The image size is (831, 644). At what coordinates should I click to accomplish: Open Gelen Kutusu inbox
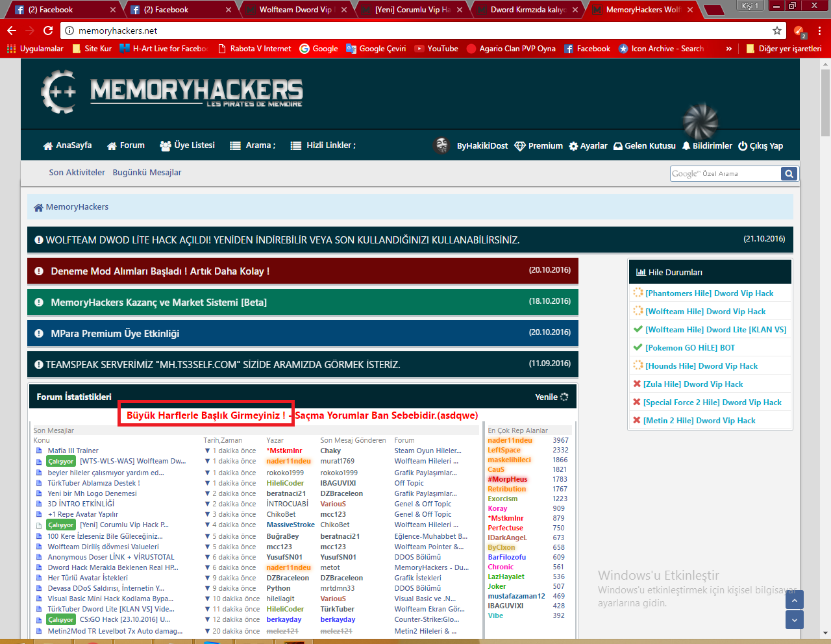[x=645, y=146]
